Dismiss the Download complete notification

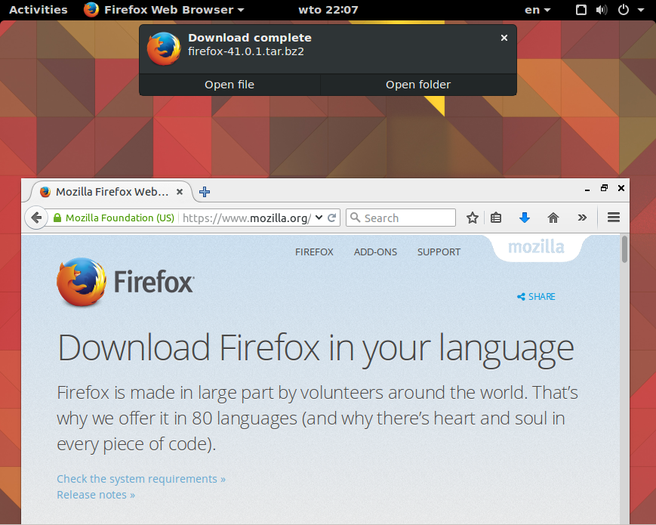504,38
